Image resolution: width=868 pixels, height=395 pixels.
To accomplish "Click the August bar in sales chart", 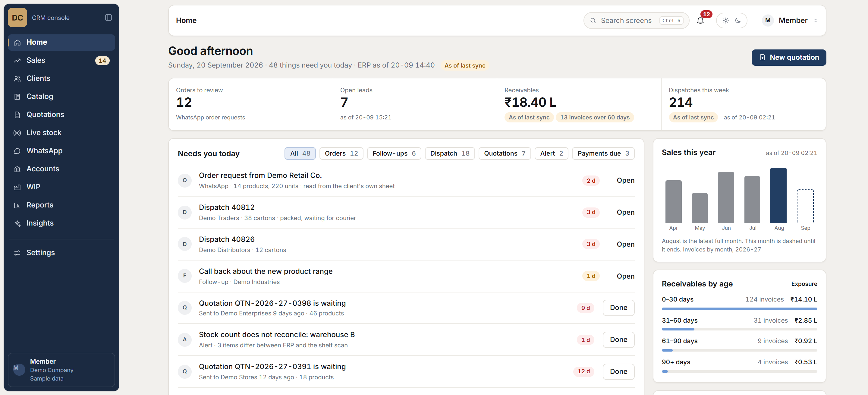I will [778, 195].
